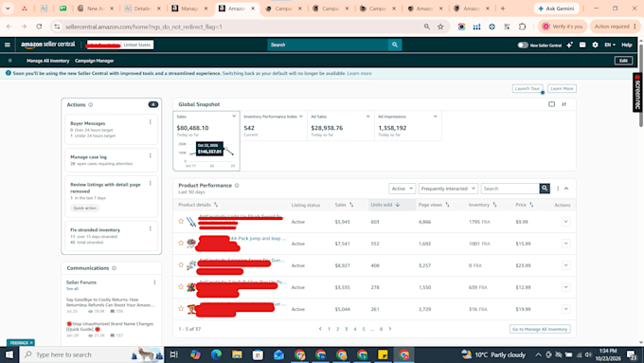This screenshot has width=644, height=363.
Task: Open the mail messages icon in header
Action: (582, 45)
